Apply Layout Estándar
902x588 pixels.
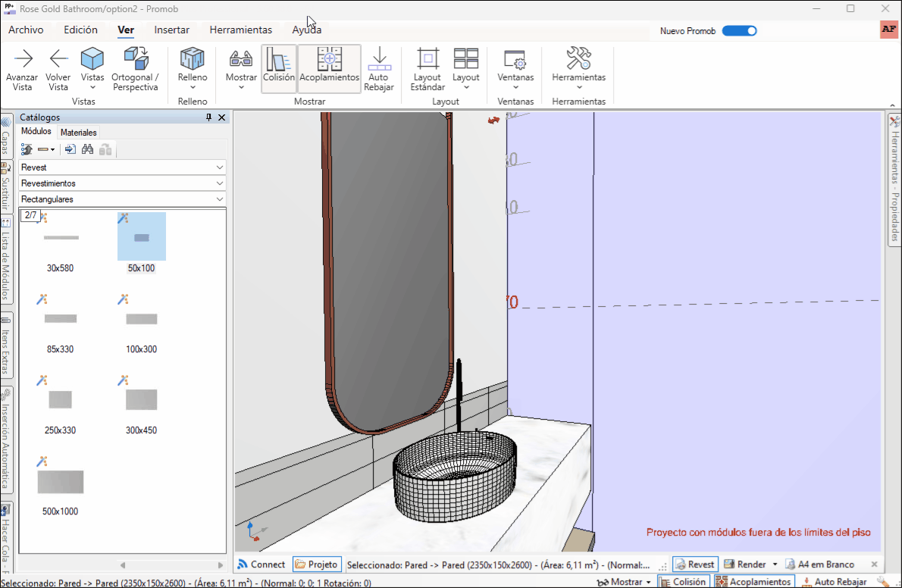pos(428,69)
